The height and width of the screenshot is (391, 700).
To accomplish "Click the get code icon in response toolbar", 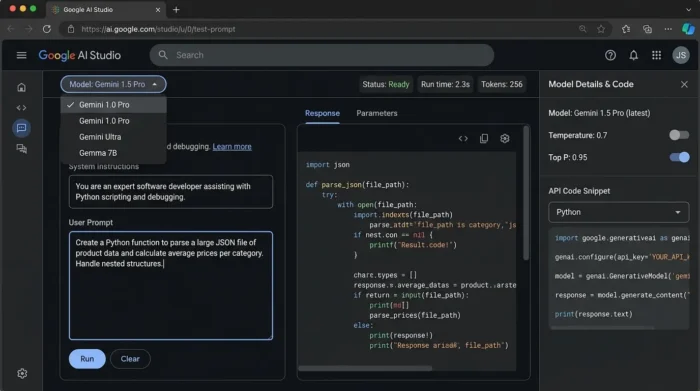I will point(463,138).
